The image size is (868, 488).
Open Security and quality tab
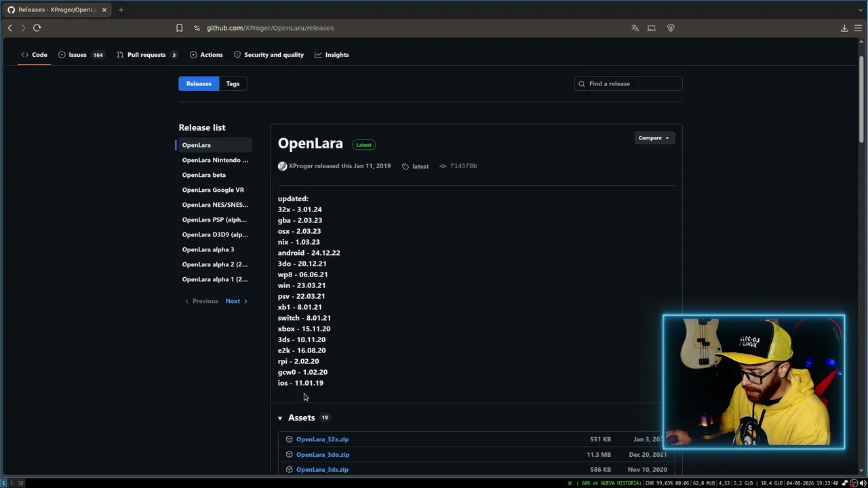269,55
